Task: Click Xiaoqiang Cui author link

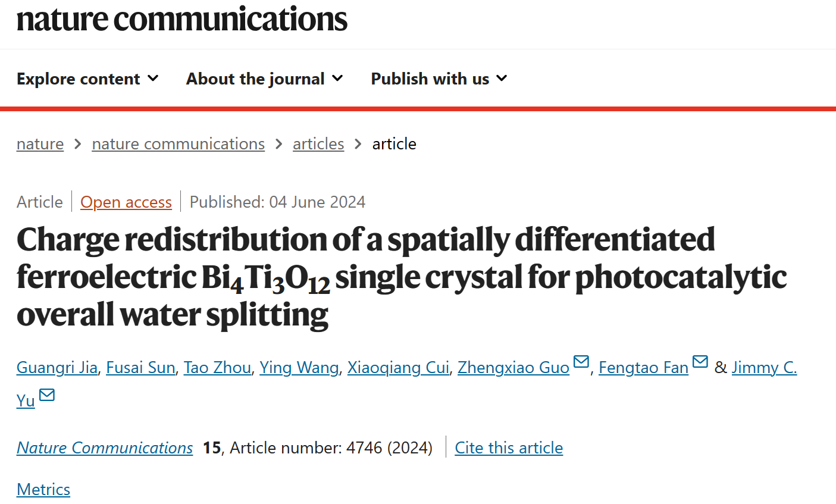Action: tap(398, 368)
